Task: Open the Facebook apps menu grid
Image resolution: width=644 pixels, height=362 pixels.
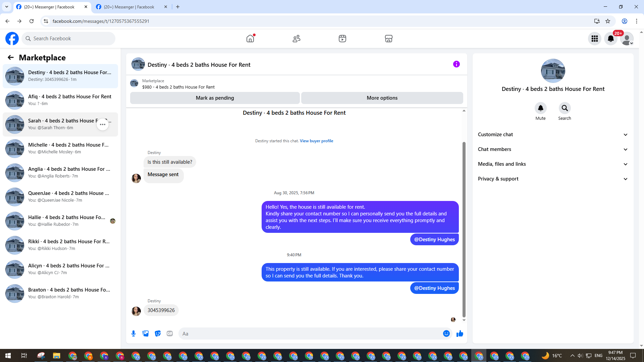Action: (595, 39)
